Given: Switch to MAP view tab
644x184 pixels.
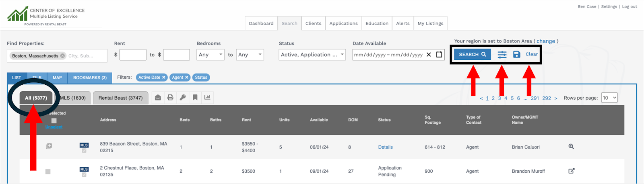Looking at the screenshot, I should point(57,78).
